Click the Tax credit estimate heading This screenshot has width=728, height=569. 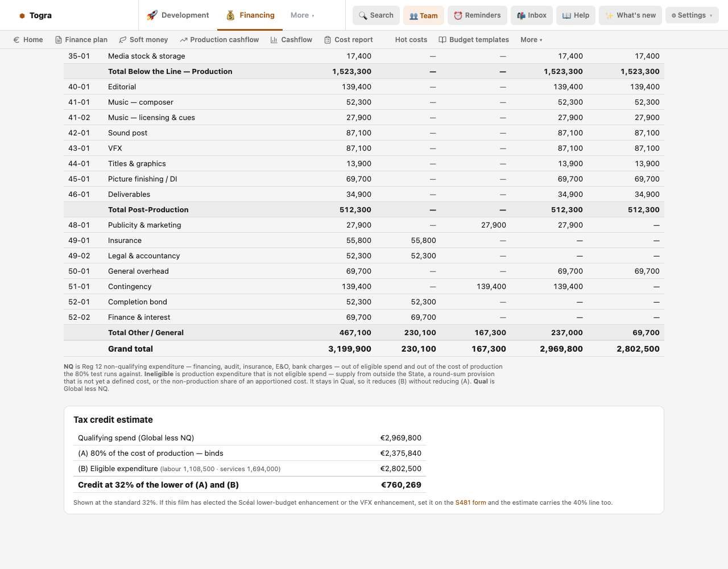click(x=113, y=420)
